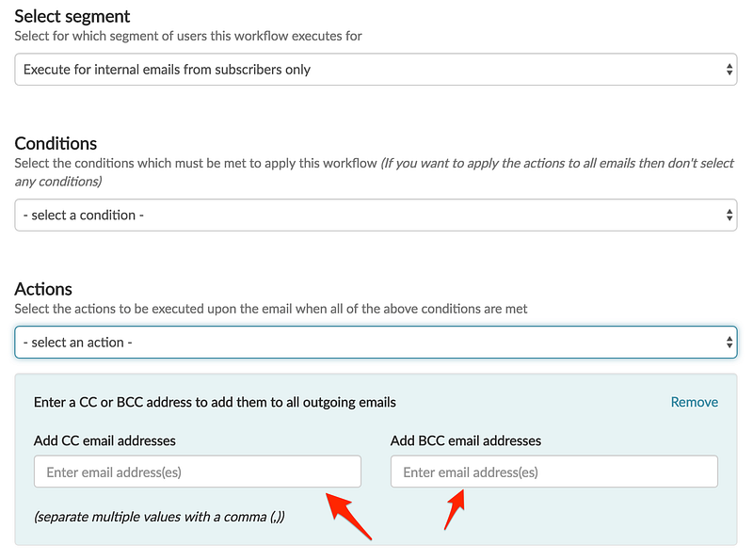Click the 'separate multiple values with a comma' hint
Viewport: 753px width, 560px height.
[x=159, y=517]
